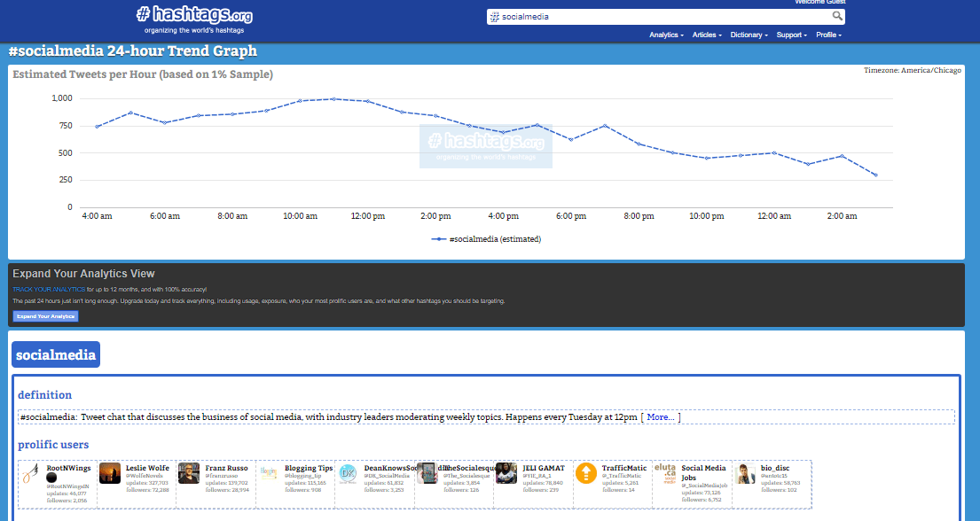The height and width of the screenshot is (521, 980).
Task: Click the More link in definition
Action: [x=661, y=416]
